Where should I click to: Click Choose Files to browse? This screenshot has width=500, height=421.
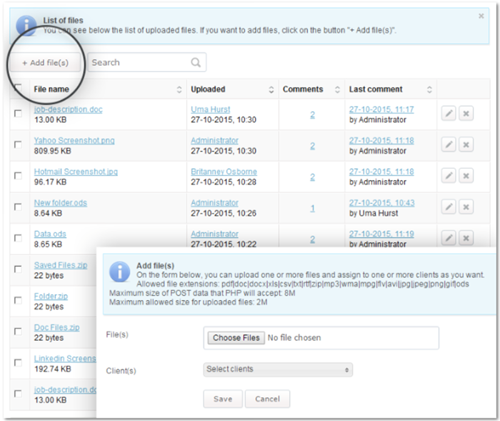(236, 338)
